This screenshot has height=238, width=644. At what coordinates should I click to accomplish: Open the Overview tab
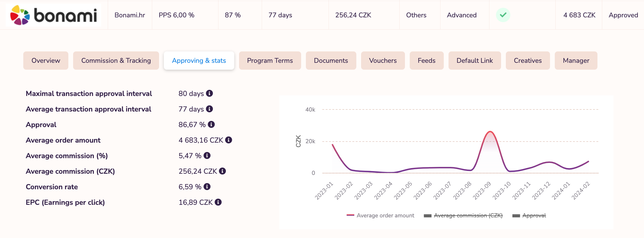pos(46,60)
